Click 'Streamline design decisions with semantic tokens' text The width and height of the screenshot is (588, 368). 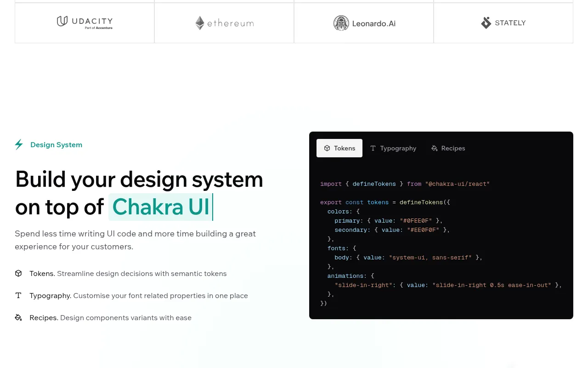[142, 273]
